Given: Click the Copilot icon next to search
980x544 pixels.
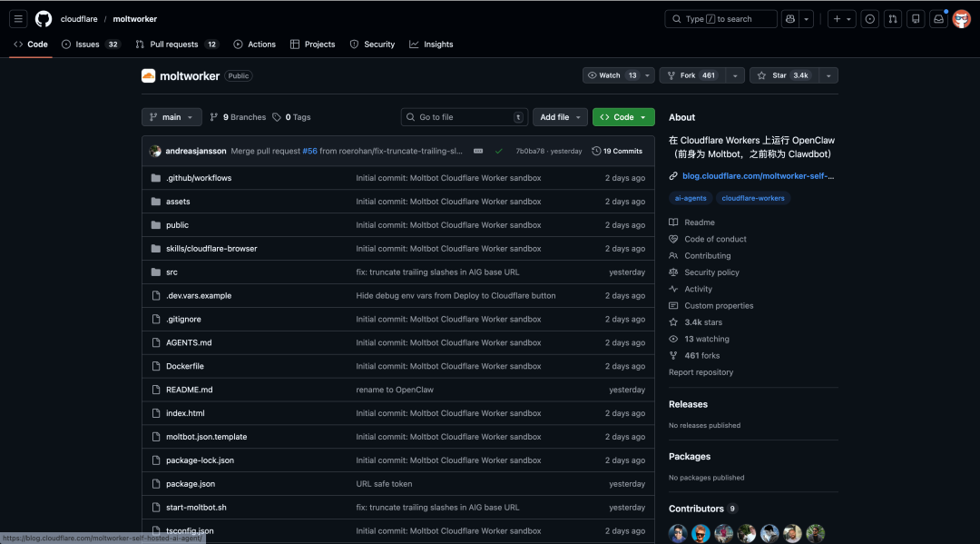Looking at the screenshot, I should [788, 18].
